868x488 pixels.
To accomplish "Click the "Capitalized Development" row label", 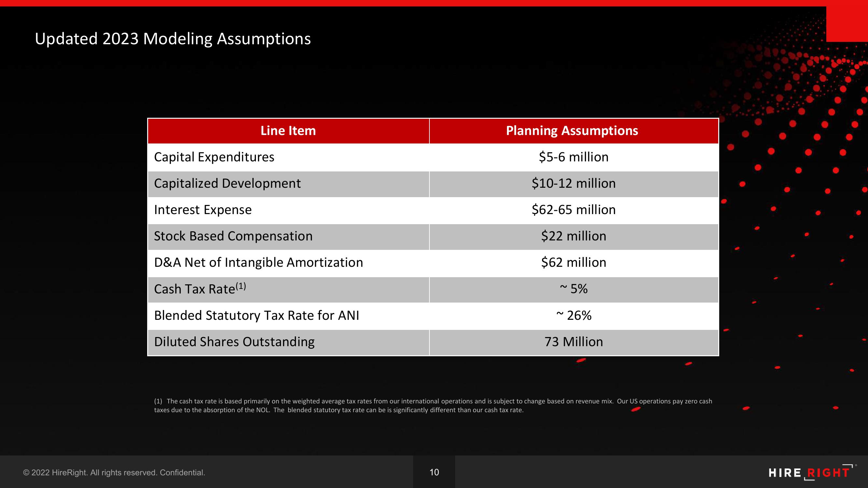I will (227, 183).
